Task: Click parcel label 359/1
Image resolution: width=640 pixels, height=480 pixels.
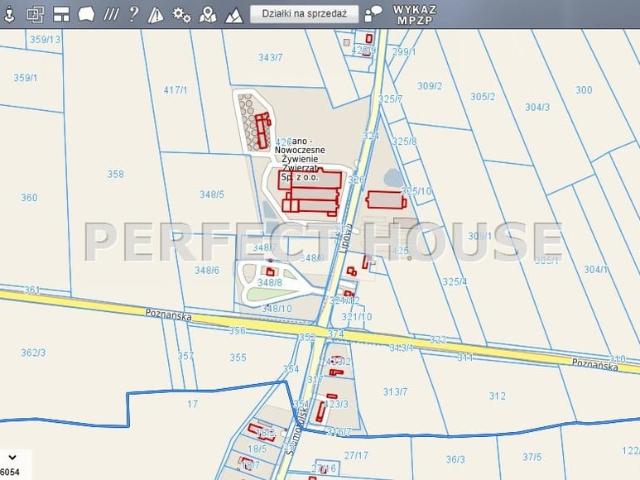Action: (x=25, y=78)
